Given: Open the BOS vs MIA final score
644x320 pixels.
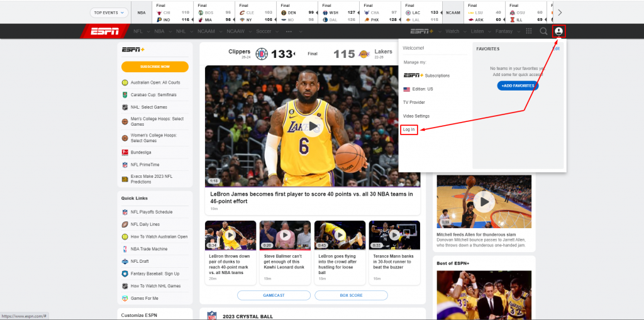Looking at the screenshot, I should click(x=214, y=13).
